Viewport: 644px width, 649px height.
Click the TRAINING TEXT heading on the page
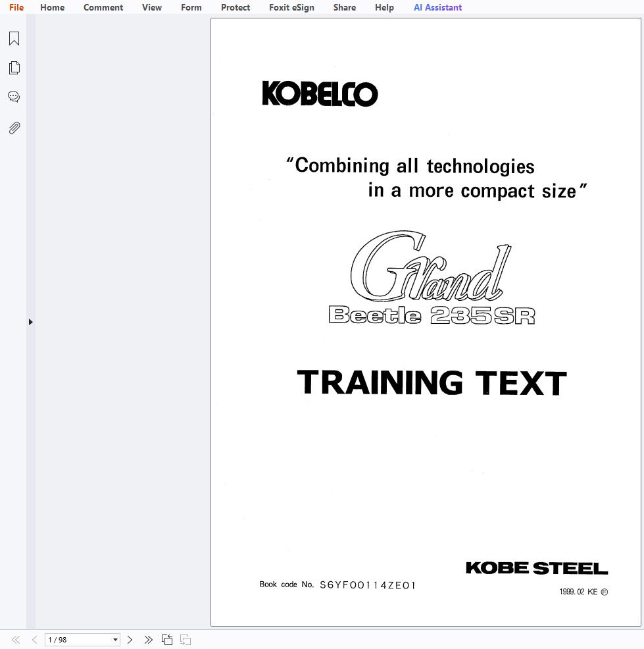click(432, 382)
